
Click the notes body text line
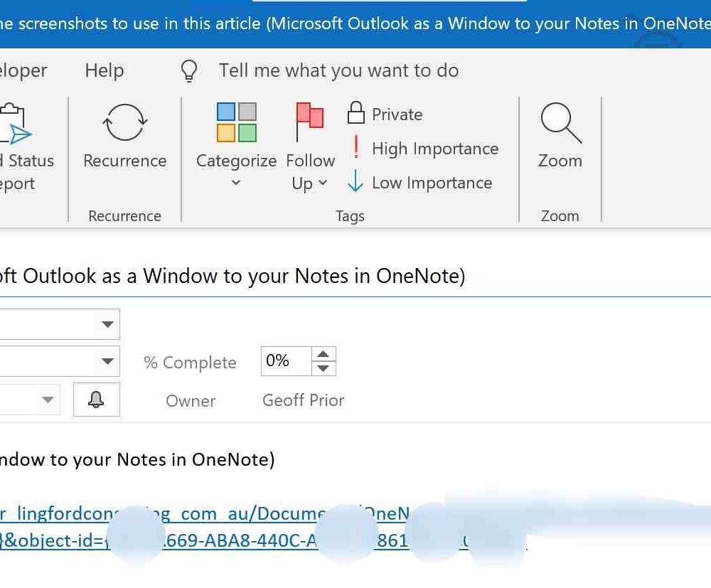(137, 460)
